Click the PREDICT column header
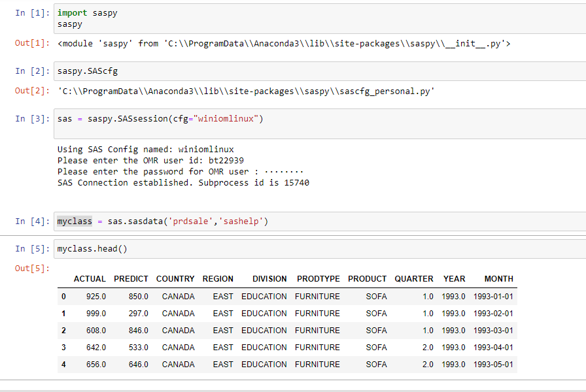The width and height of the screenshot is (586, 392). (x=131, y=279)
